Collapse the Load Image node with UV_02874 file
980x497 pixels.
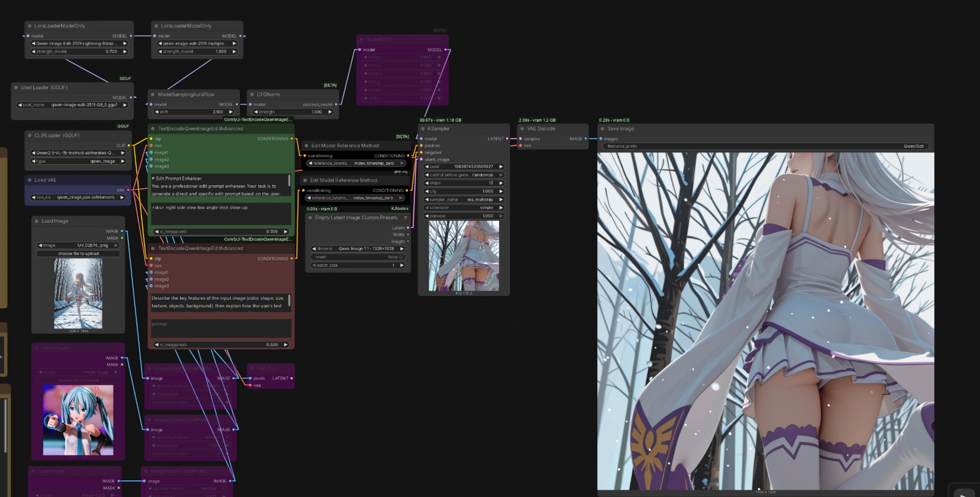click(x=36, y=221)
